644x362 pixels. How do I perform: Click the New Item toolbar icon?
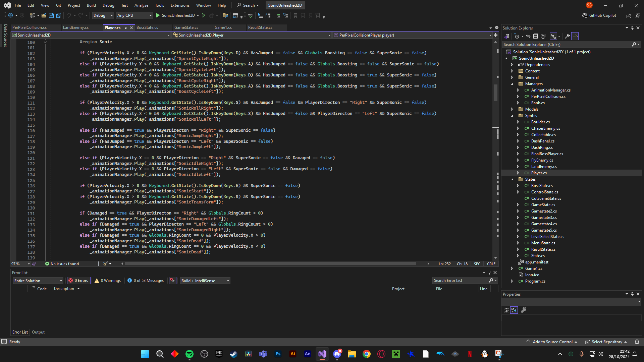33,15
